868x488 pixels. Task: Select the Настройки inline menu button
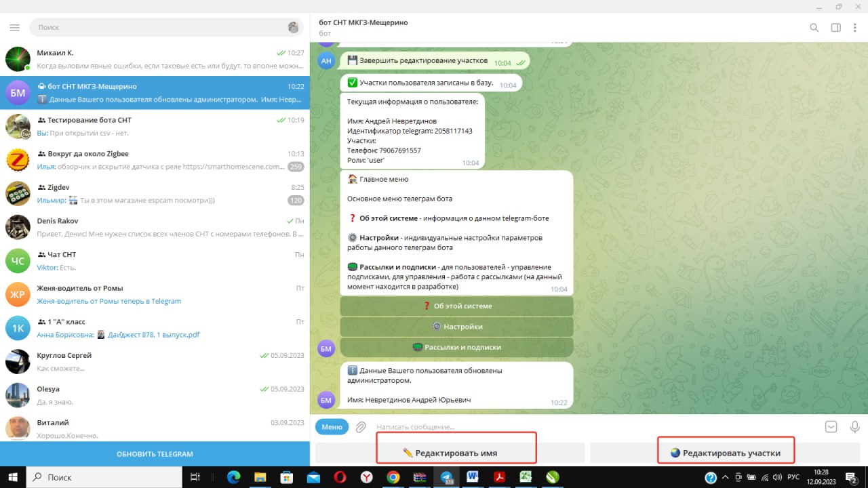(x=456, y=327)
